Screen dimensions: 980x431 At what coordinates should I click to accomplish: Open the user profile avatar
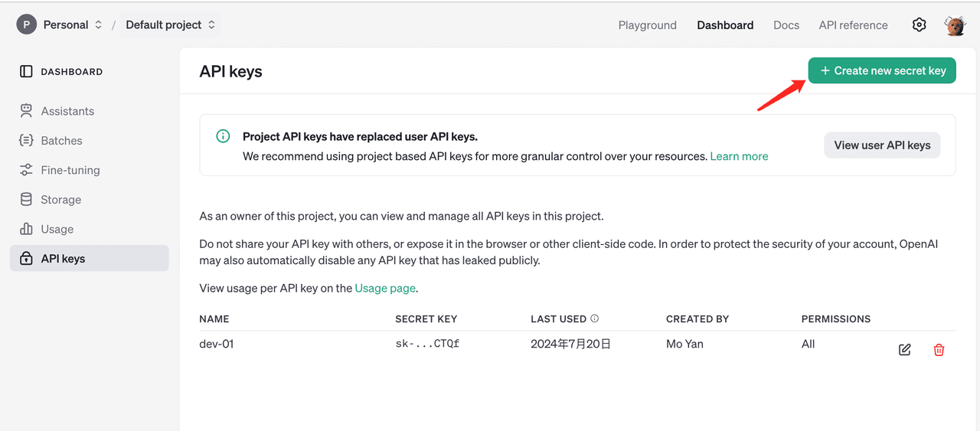click(x=955, y=25)
